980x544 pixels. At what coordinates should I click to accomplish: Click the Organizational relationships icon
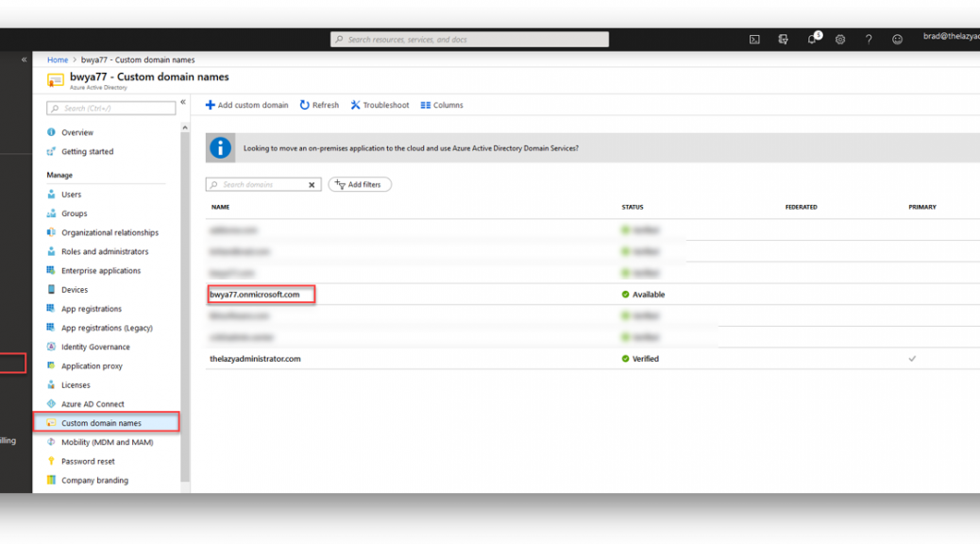tap(51, 232)
